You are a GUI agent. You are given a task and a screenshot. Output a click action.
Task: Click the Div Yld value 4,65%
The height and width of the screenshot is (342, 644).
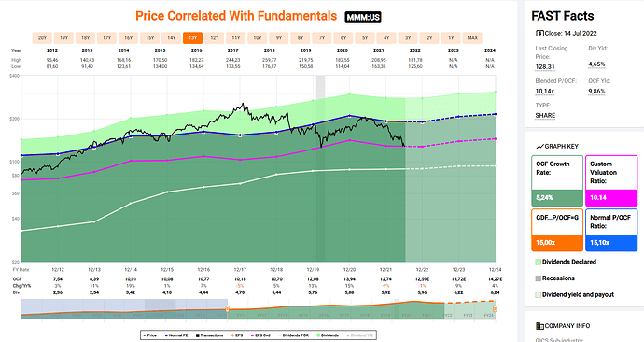(596, 64)
